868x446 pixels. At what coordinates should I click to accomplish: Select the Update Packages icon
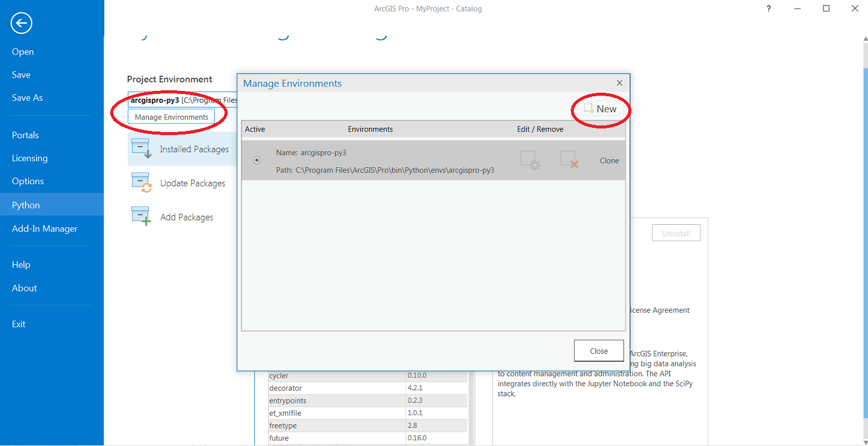point(141,182)
